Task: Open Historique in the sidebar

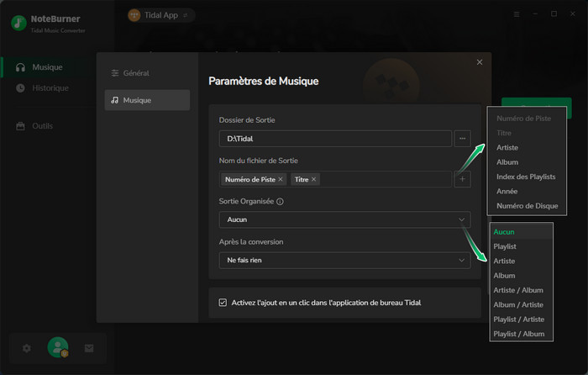Action: [x=50, y=88]
